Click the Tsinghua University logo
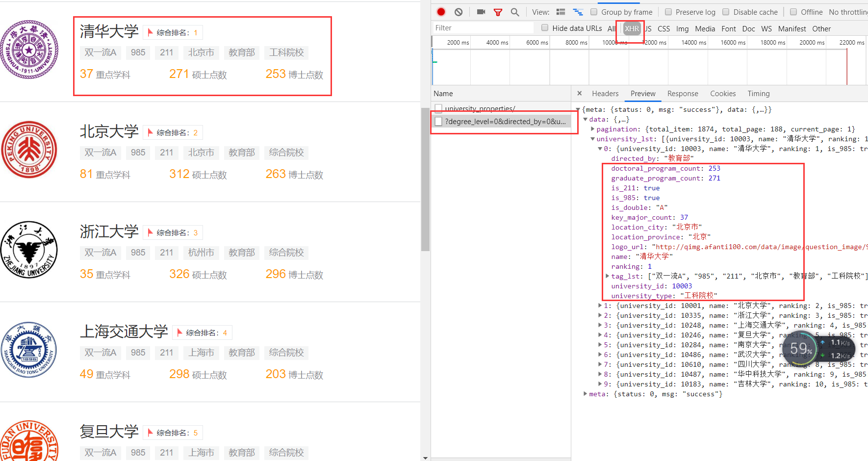The image size is (868, 461). 29,50
